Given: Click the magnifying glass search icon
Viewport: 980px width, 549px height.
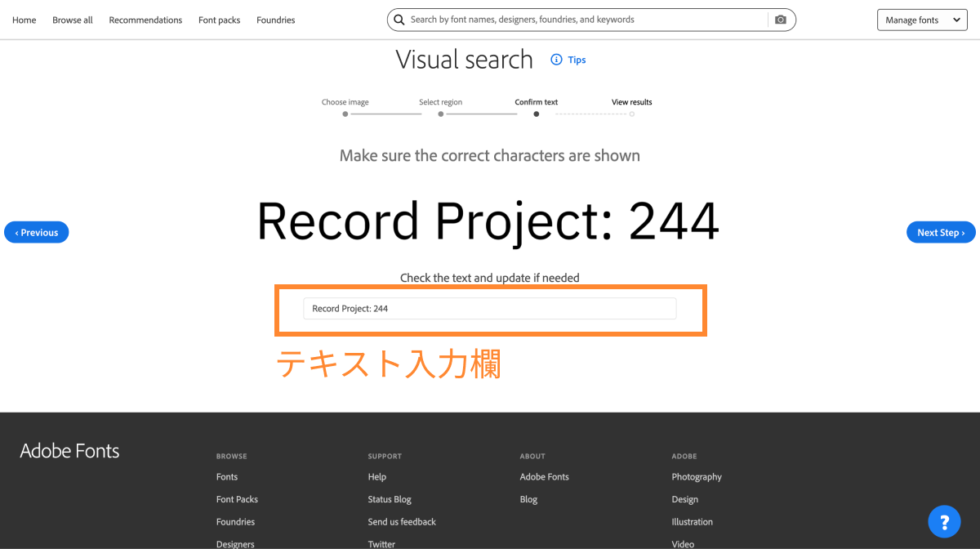Looking at the screenshot, I should coord(399,20).
